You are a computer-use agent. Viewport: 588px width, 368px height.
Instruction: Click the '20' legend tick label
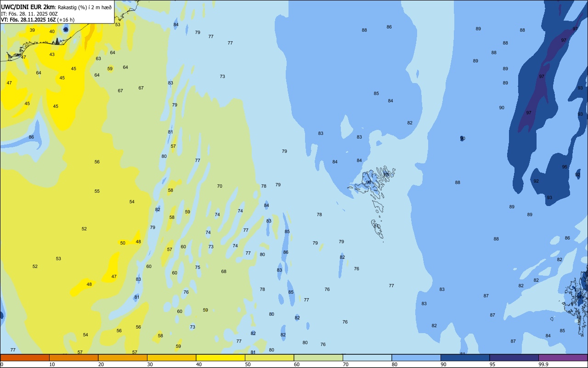[x=101, y=364]
